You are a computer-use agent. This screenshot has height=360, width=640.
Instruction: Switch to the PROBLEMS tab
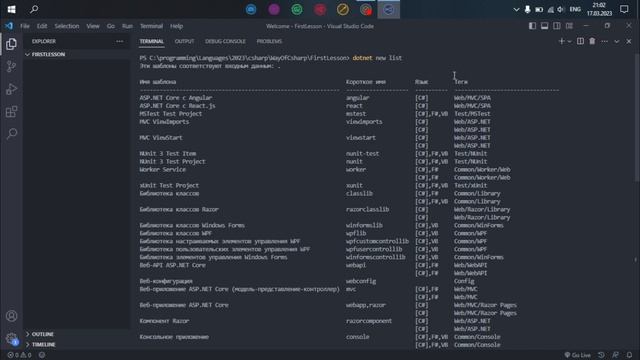click(269, 41)
